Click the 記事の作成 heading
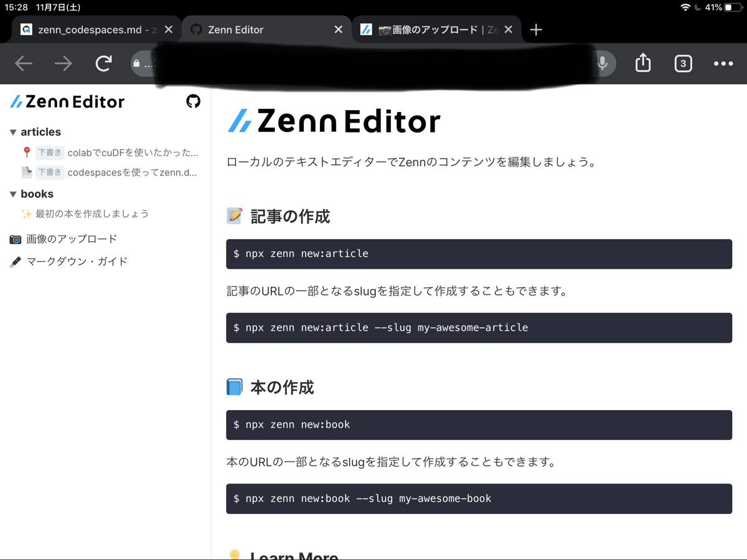This screenshot has height=560, width=747. (x=290, y=217)
